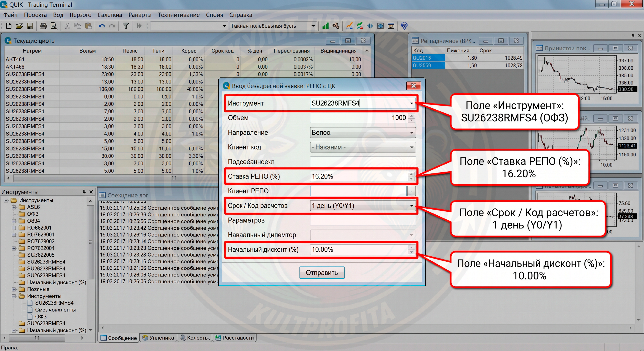Open the Срок / Код расчетов dropdown

pos(411,206)
